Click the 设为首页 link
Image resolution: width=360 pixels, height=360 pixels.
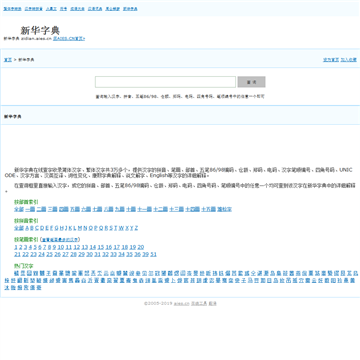[x=331, y=60]
